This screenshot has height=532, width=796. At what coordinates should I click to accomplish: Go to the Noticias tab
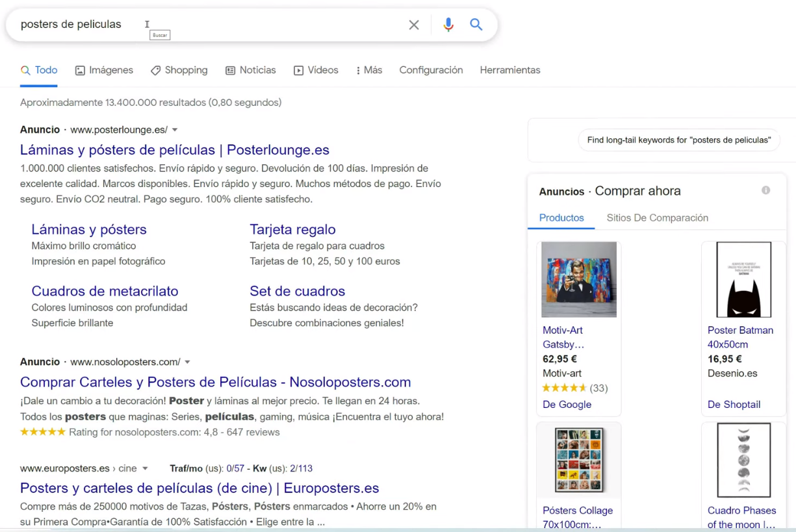point(250,70)
